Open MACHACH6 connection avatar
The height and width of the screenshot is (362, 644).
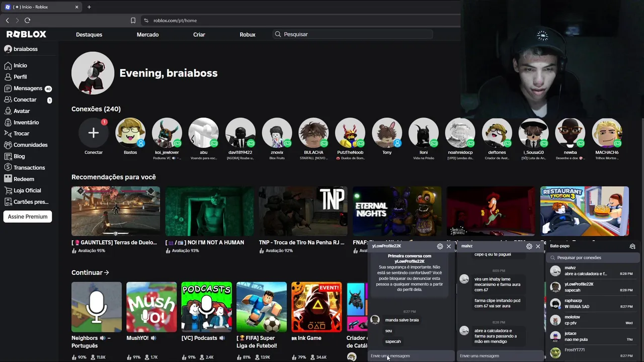[607, 133]
